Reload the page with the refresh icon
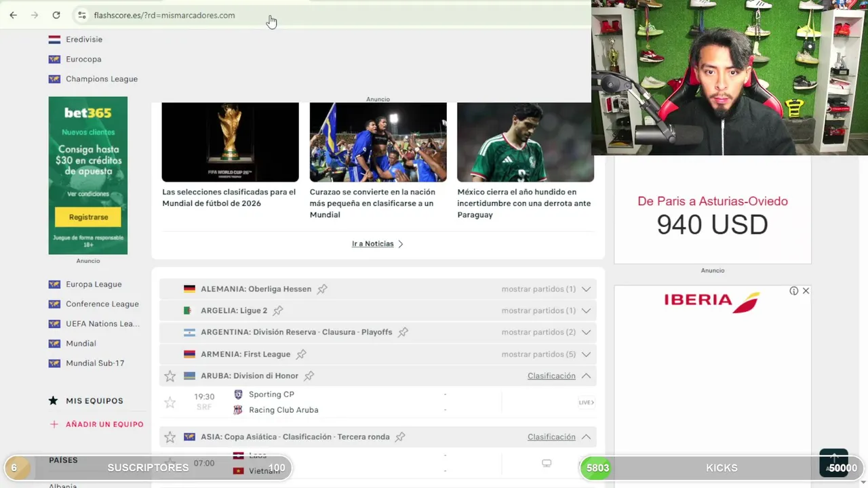Image resolution: width=868 pixels, height=488 pixels. pos(56,15)
